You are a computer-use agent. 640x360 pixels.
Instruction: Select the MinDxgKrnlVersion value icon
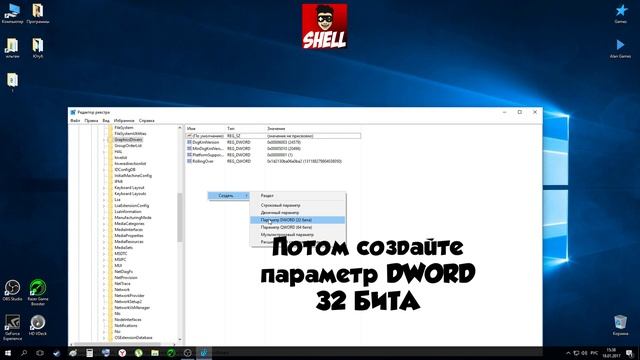pyautogui.click(x=189, y=149)
